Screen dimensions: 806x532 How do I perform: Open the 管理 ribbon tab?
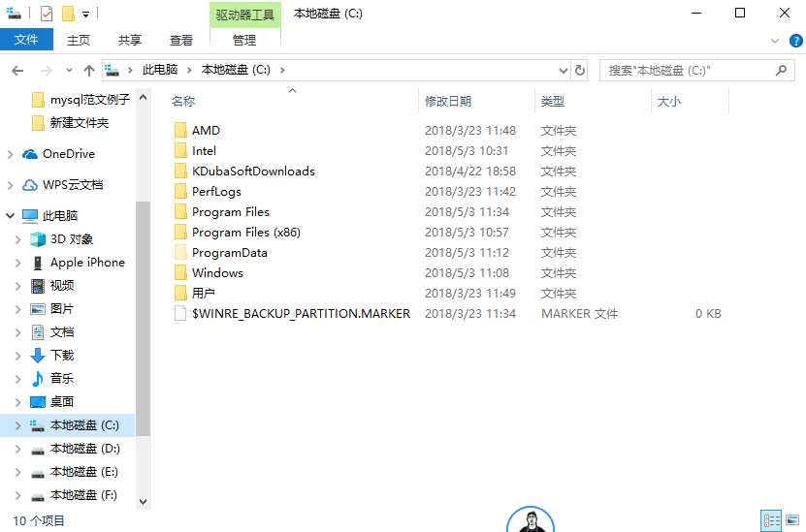coord(244,40)
